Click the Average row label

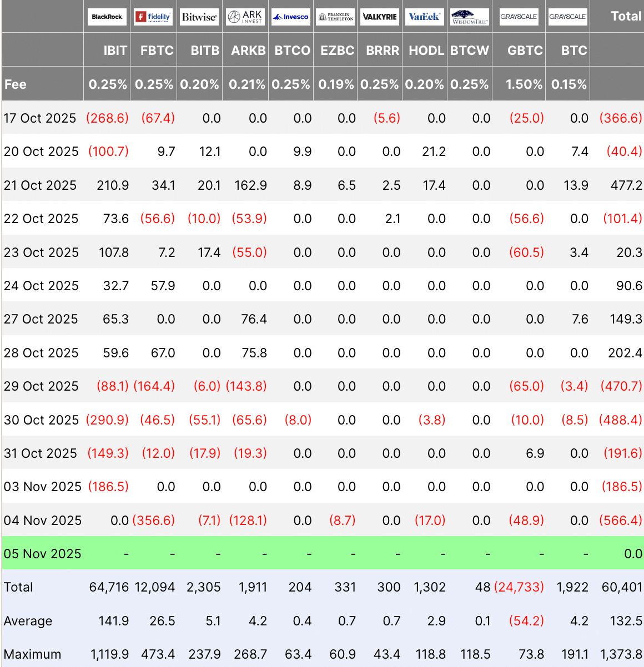coord(28,621)
